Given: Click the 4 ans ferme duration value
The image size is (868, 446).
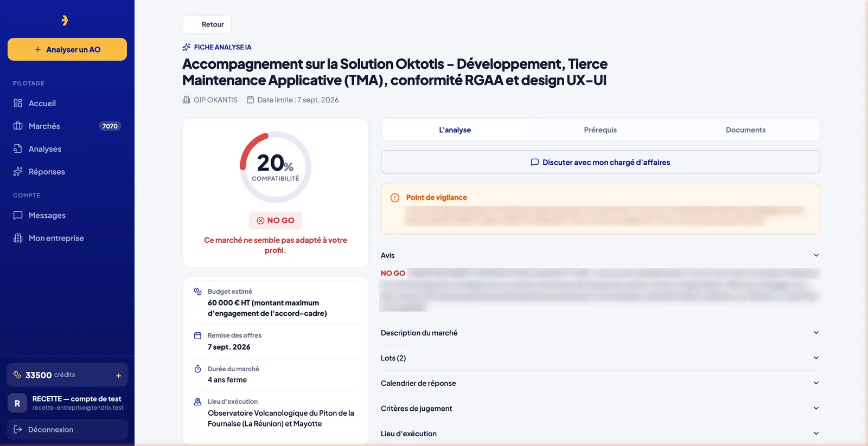Looking at the screenshot, I should click(x=227, y=380).
